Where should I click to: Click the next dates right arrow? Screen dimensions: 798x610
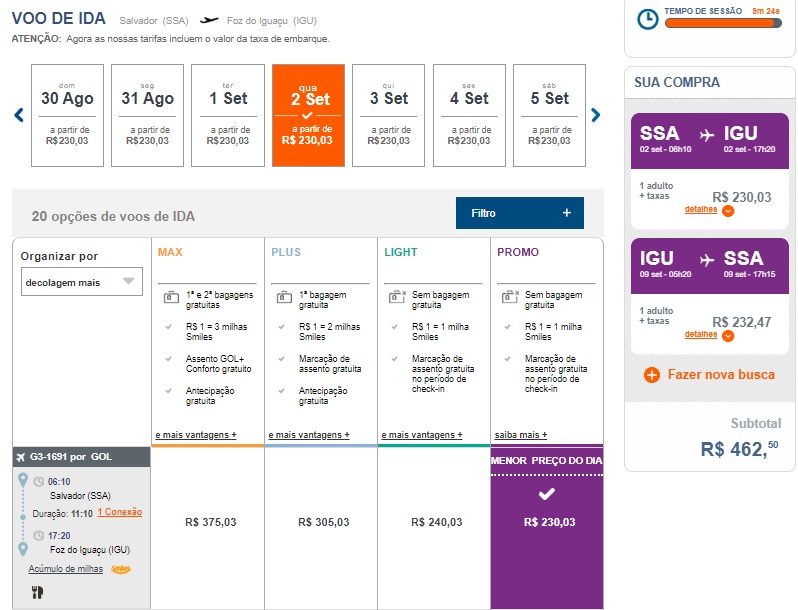(596, 115)
